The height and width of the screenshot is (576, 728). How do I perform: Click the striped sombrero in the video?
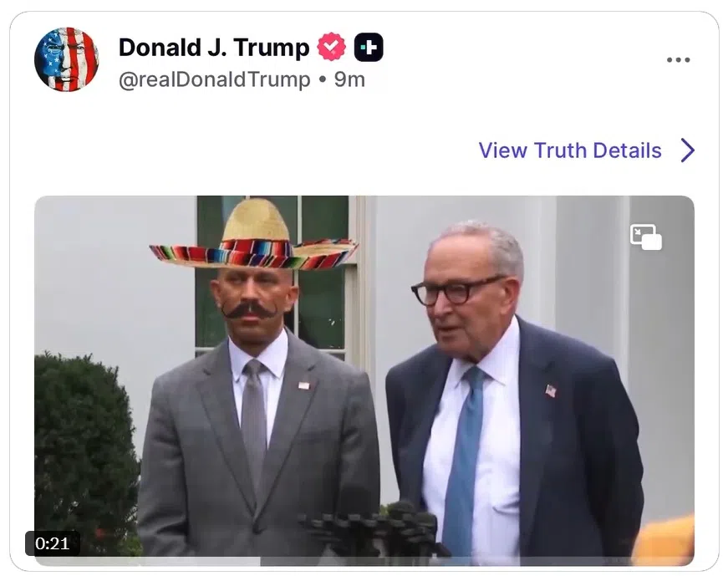point(254,238)
